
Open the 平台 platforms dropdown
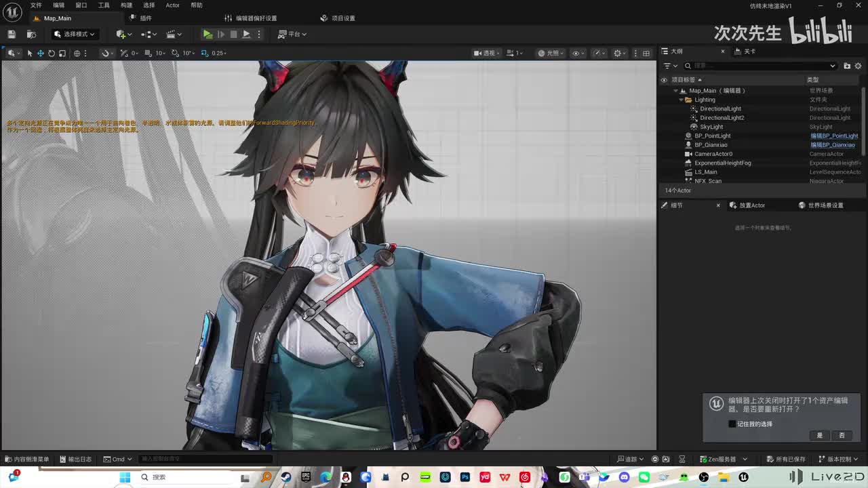click(x=292, y=34)
